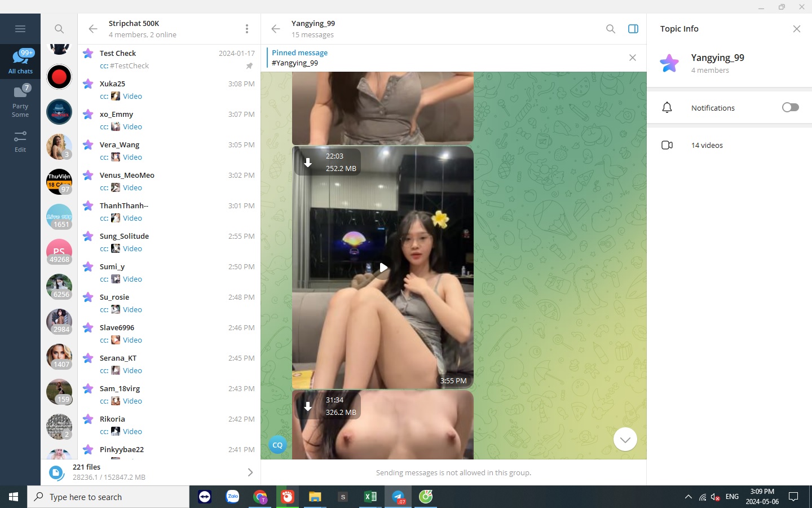
Task: Open the hamburger main menu
Action: (x=20, y=29)
